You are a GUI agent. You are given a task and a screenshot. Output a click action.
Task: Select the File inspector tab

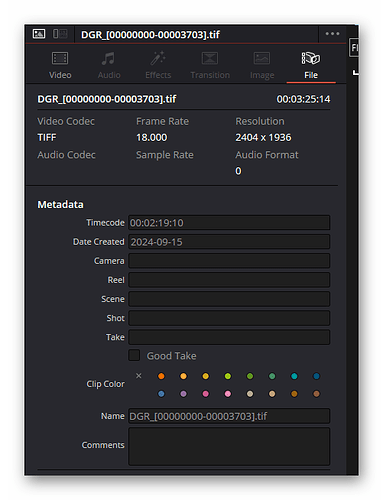(311, 65)
